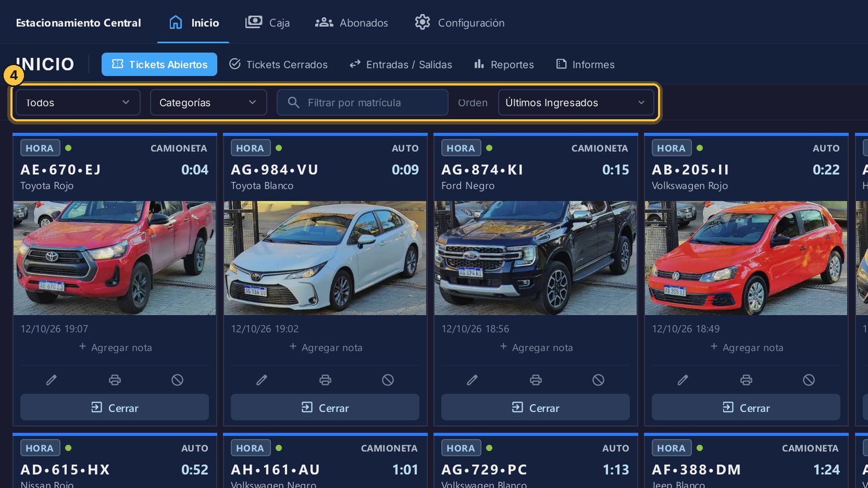Select plate AG•729•PC ticket
Image resolution: width=868 pixels, height=488 pixels.
point(484,470)
